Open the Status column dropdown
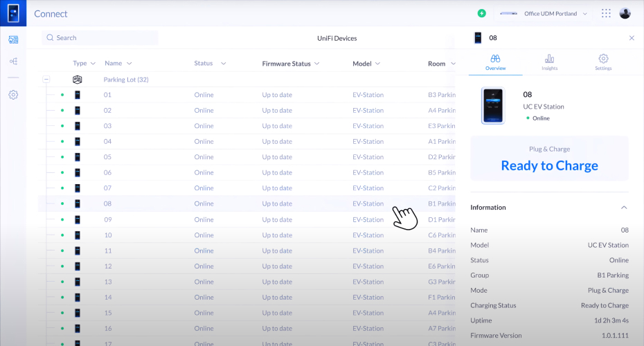Screen dimensions: 644x346 pyautogui.click(x=224, y=64)
